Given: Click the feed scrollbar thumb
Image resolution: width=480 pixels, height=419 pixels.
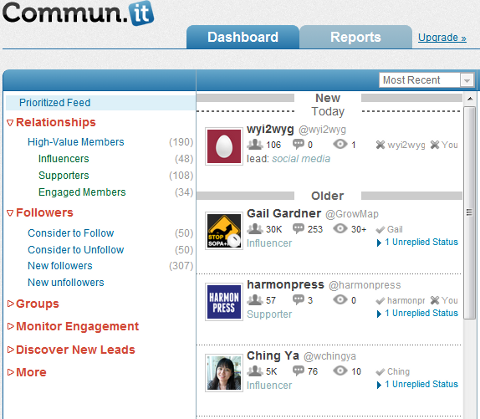Looking at the screenshot, I should click(470, 213).
